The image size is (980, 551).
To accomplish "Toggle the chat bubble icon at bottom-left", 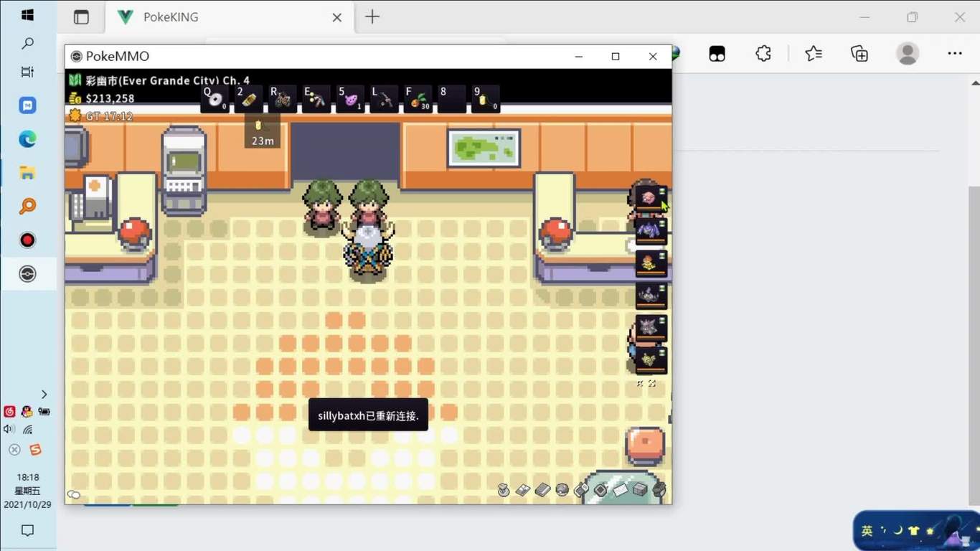I will [74, 494].
